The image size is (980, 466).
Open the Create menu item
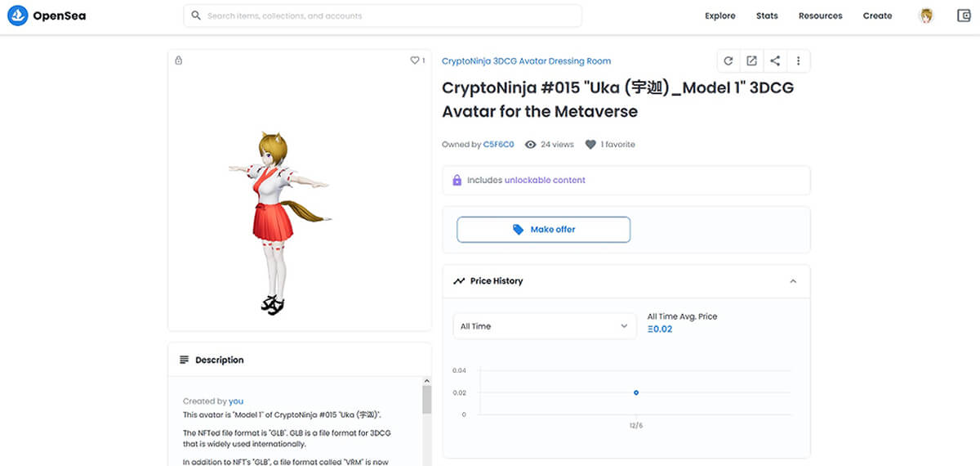click(877, 16)
